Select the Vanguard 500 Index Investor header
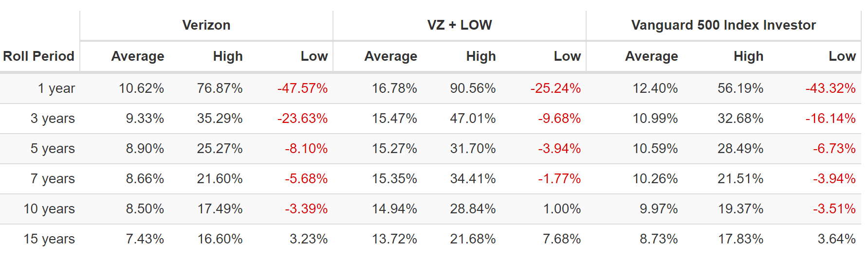Screen dimensions: 868x259 (x=723, y=25)
